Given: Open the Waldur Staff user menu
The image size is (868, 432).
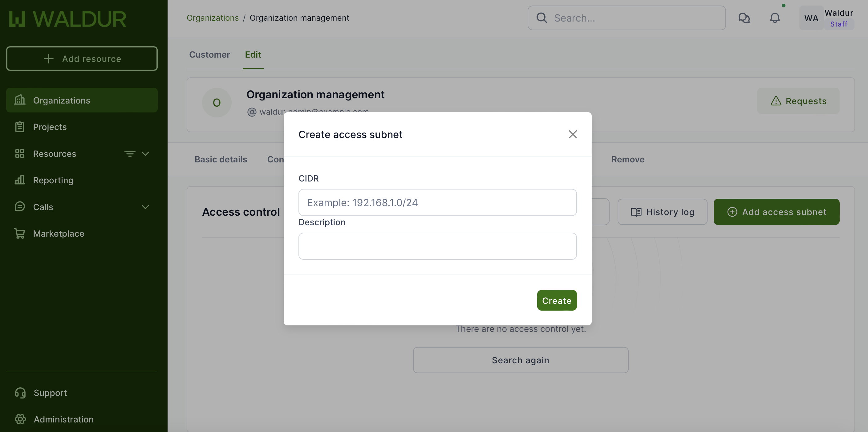Looking at the screenshot, I should [x=827, y=18].
